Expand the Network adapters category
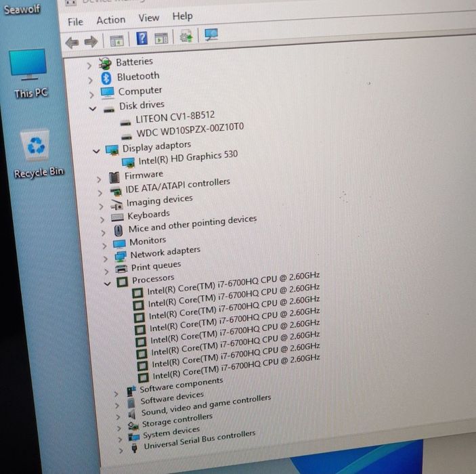Image resolution: width=476 pixels, height=474 pixels. click(x=106, y=259)
